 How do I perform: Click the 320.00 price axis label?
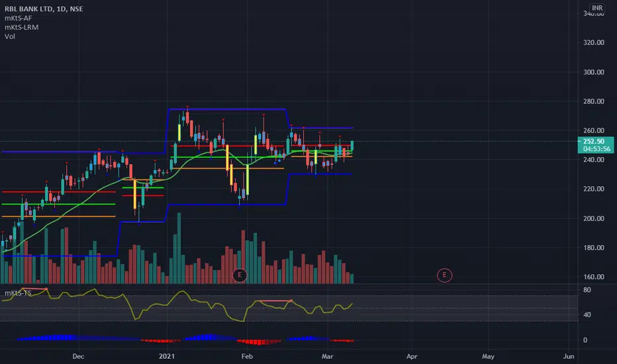tap(594, 42)
